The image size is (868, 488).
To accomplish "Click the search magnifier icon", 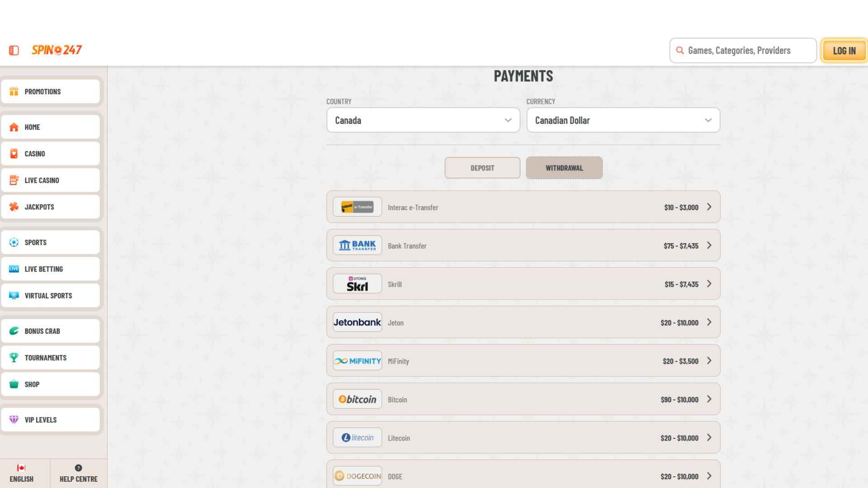I will click(x=679, y=51).
